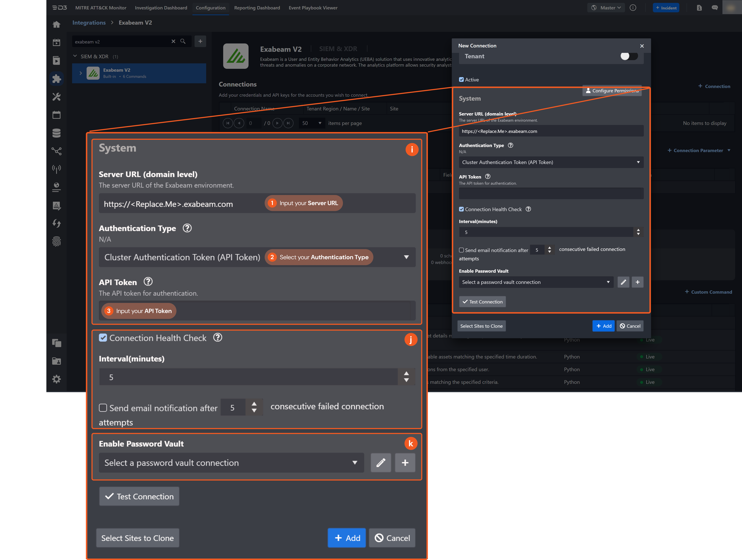Collapse the SIEM & XDR group
Image resolution: width=742 pixels, height=560 pixels.
click(75, 56)
